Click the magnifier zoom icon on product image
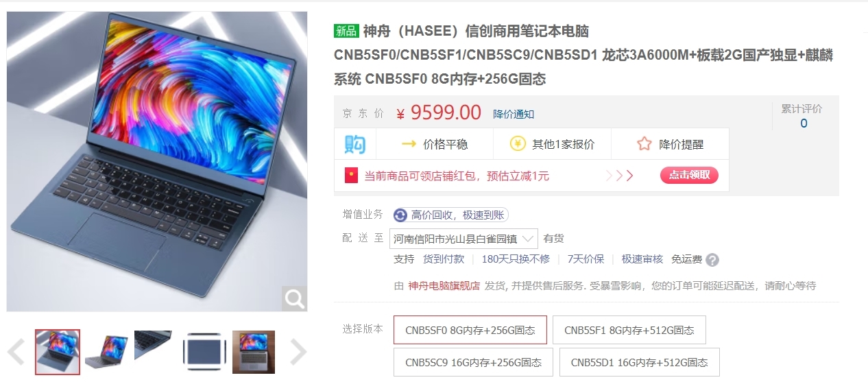 (x=295, y=299)
